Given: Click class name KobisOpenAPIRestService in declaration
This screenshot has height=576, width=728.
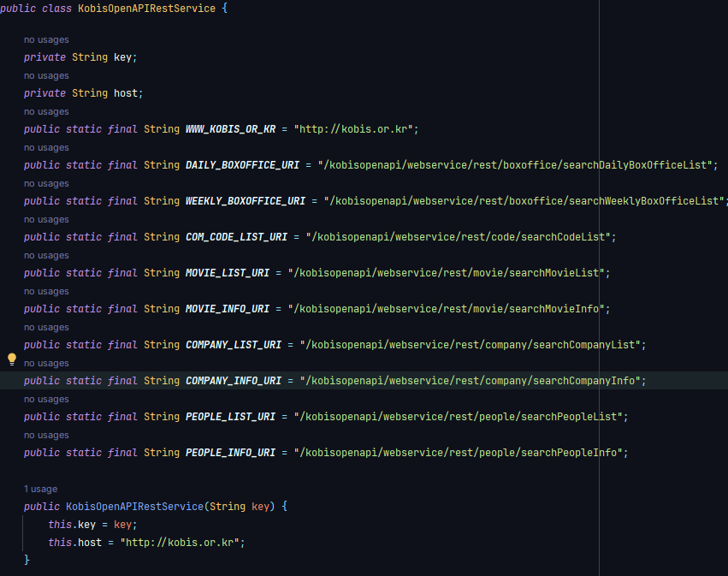Looking at the screenshot, I should tap(147, 9).
